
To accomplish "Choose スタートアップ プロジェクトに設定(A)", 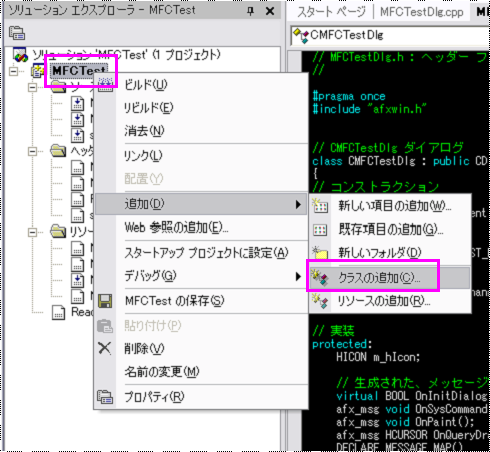I will (201, 253).
